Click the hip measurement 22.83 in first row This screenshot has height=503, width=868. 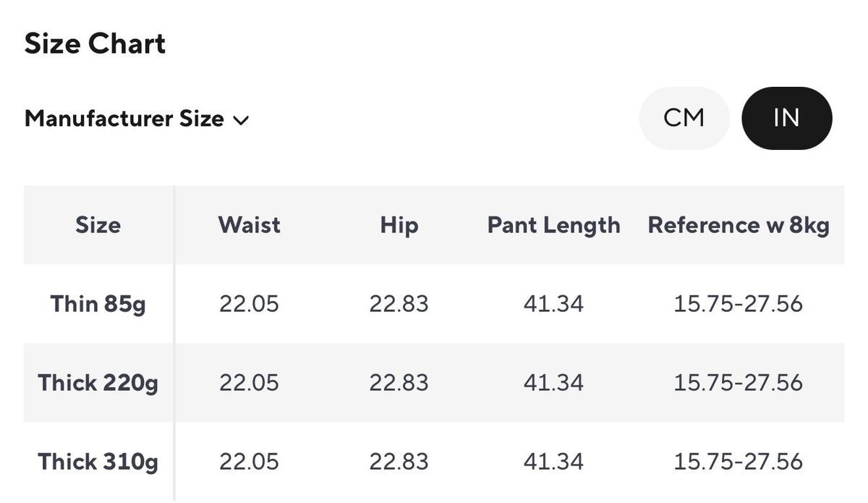pyautogui.click(x=399, y=304)
